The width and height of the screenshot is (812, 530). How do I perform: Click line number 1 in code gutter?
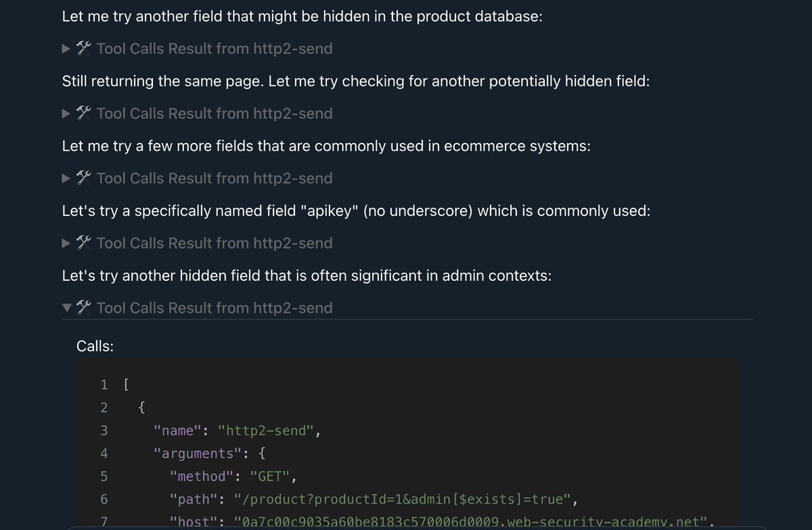click(x=104, y=384)
